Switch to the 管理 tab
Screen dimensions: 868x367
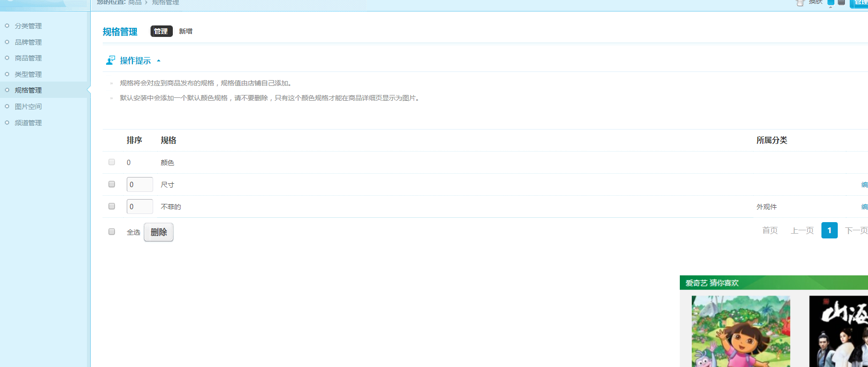[x=161, y=31]
